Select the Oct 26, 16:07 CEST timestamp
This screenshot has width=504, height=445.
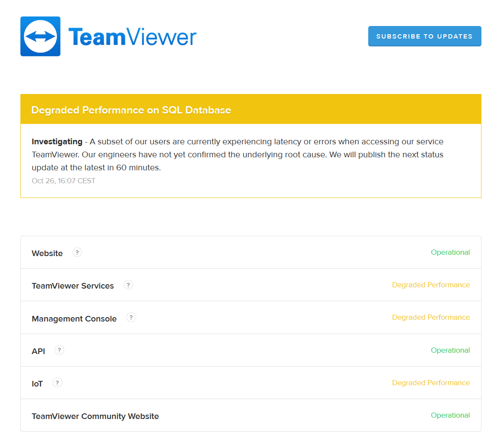(x=63, y=181)
